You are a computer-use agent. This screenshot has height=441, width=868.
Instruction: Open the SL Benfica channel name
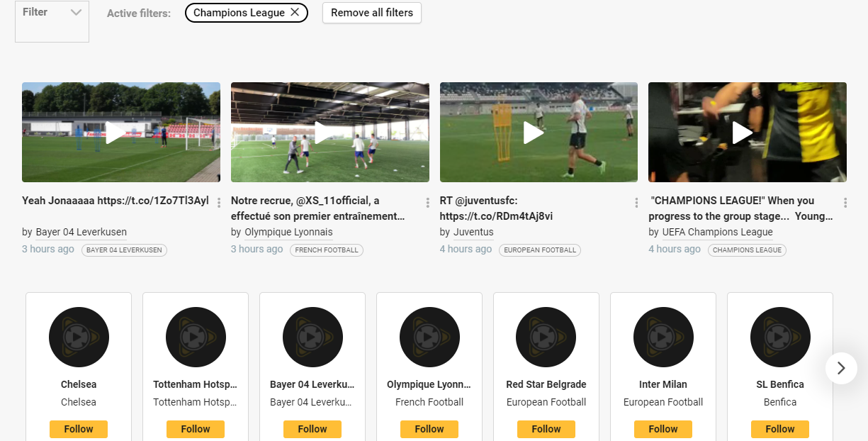[x=780, y=384]
